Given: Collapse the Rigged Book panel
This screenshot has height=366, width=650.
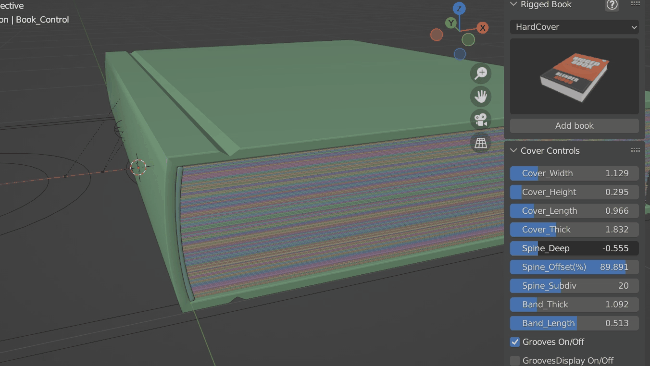Looking at the screenshot, I should coord(514,4).
